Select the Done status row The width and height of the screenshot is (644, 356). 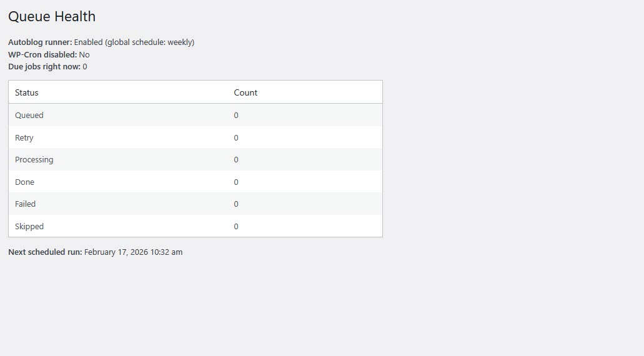click(x=25, y=182)
